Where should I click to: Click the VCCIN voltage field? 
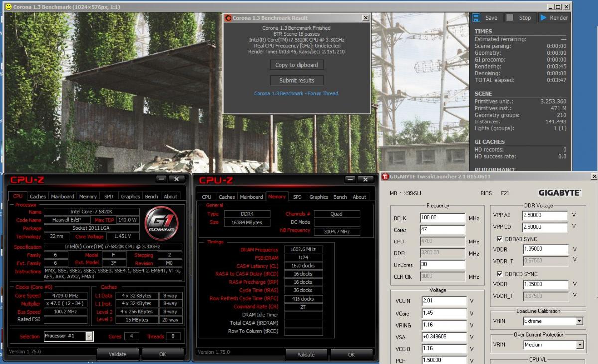pyautogui.click(x=444, y=301)
